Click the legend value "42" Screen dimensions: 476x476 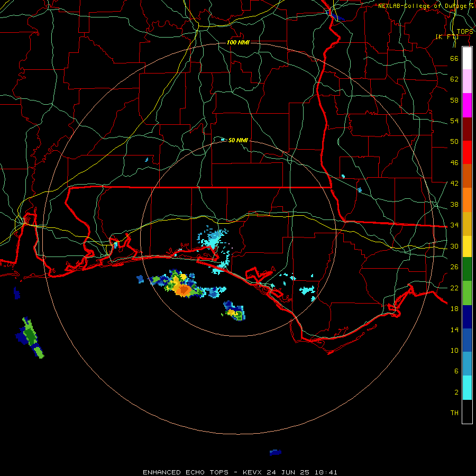[454, 184]
